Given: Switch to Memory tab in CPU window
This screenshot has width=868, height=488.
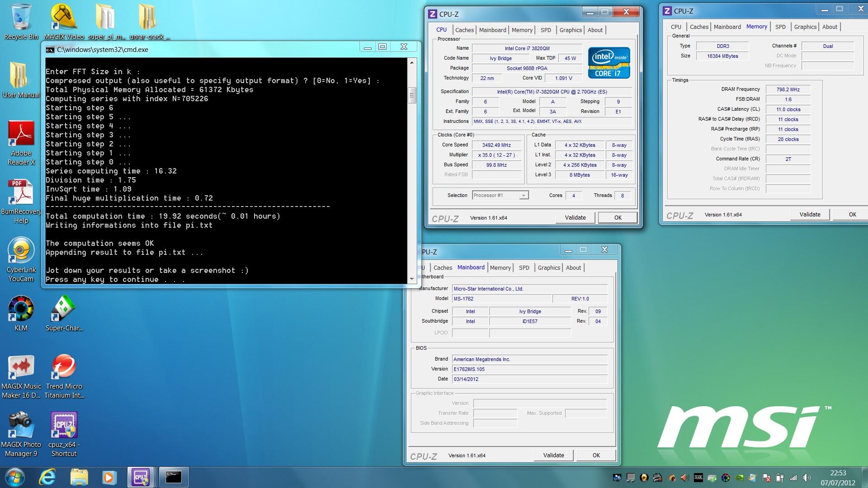Looking at the screenshot, I should point(522,30).
